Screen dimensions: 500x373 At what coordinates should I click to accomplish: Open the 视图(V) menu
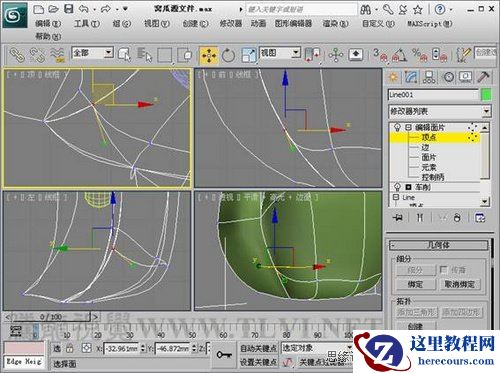pos(157,24)
